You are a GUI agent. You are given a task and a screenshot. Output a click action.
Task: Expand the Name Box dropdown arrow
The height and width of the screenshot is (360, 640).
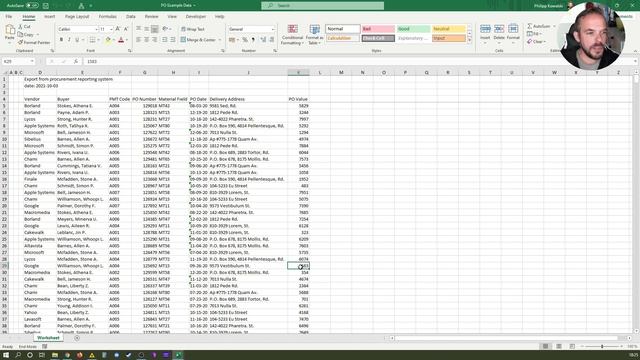tap(32, 61)
